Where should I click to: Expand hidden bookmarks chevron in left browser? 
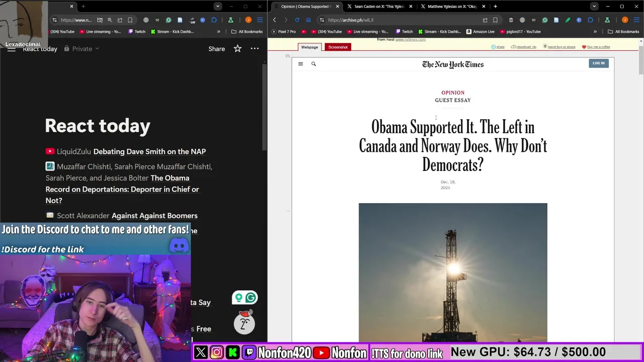tap(218, 32)
